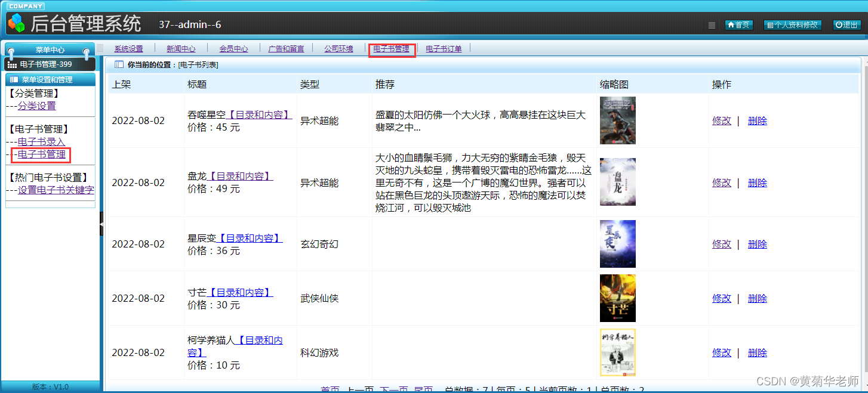
Task: Click 修改 for 盘龙 row
Action: 722,182
